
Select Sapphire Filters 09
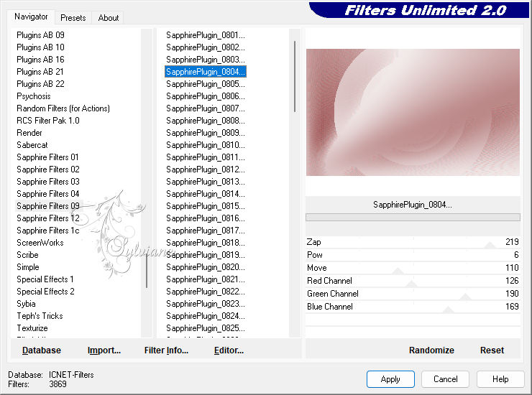48,206
